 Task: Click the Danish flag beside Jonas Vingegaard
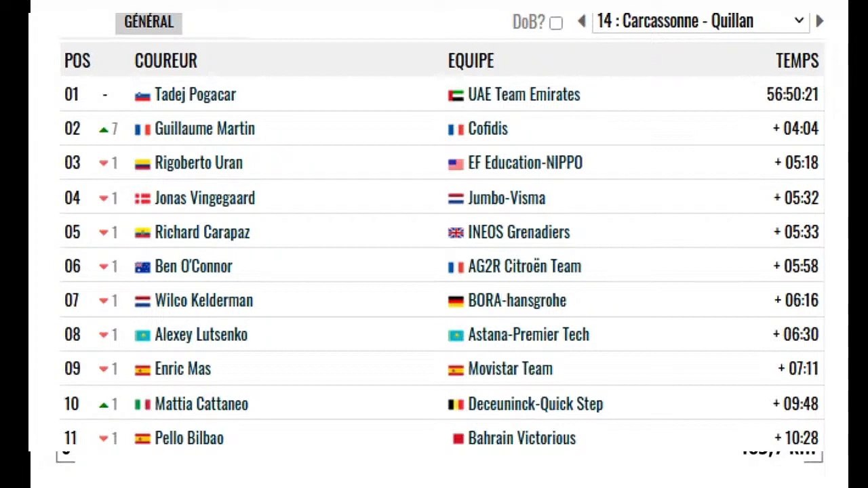[142, 199]
